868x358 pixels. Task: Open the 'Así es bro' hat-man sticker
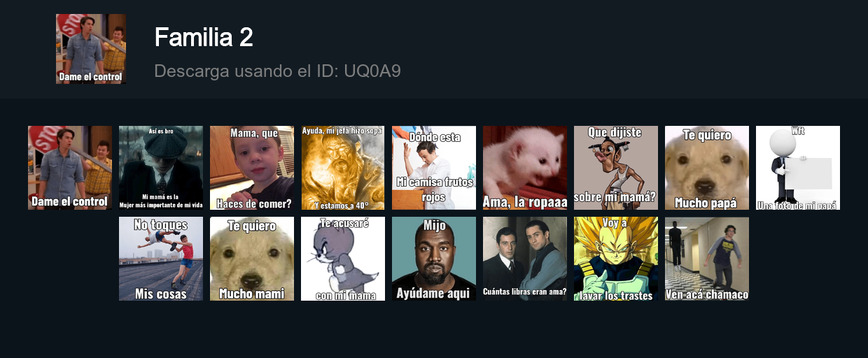161,168
